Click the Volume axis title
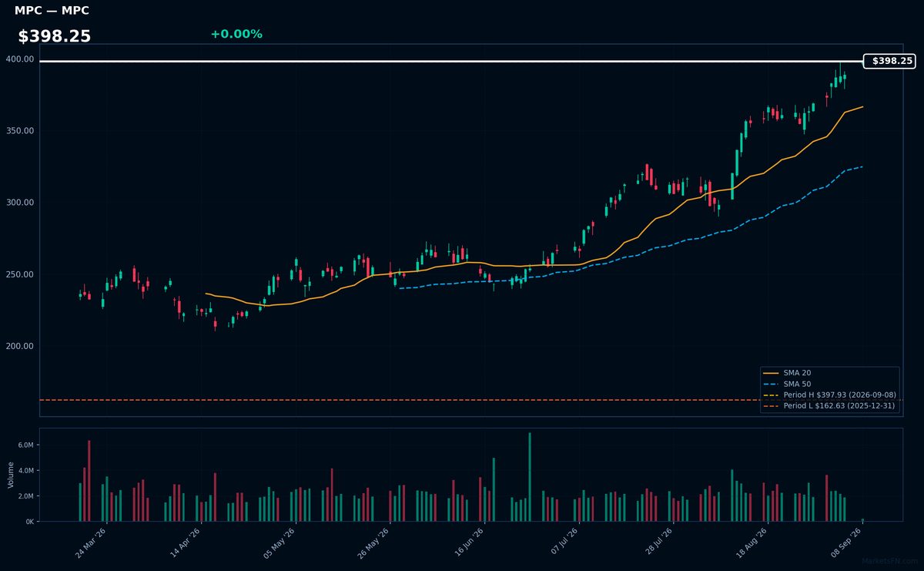This screenshot has height=571, width=924. tap(11, 475)
